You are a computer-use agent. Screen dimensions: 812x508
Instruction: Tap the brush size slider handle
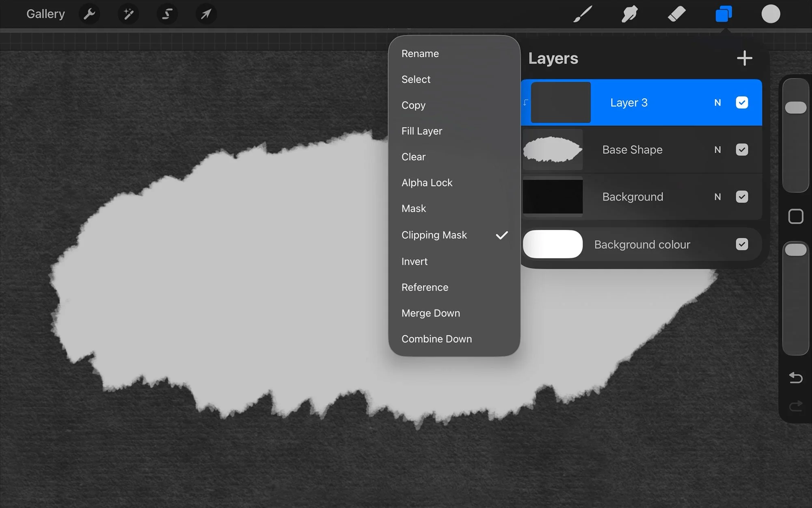pos(795,108)
